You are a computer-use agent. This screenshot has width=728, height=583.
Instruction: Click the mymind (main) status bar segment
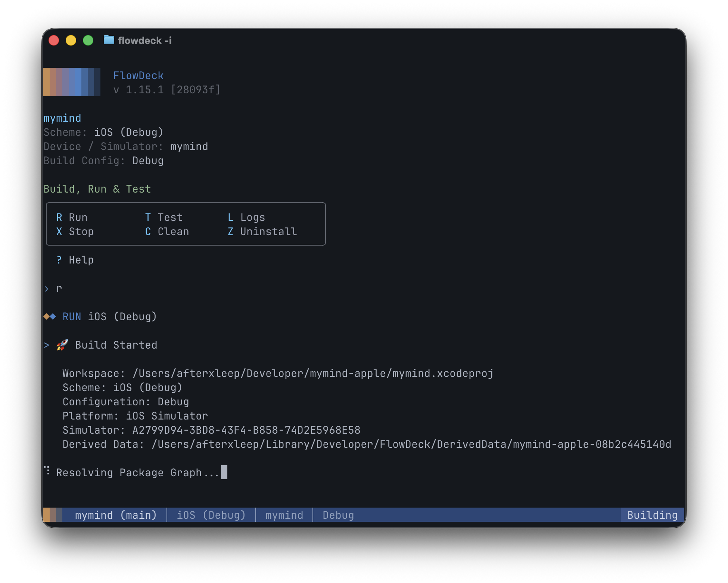[116, 515]
